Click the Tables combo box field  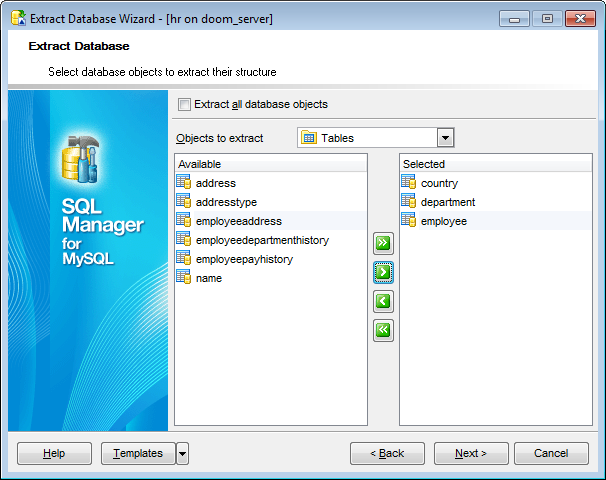tap(367, 138)
